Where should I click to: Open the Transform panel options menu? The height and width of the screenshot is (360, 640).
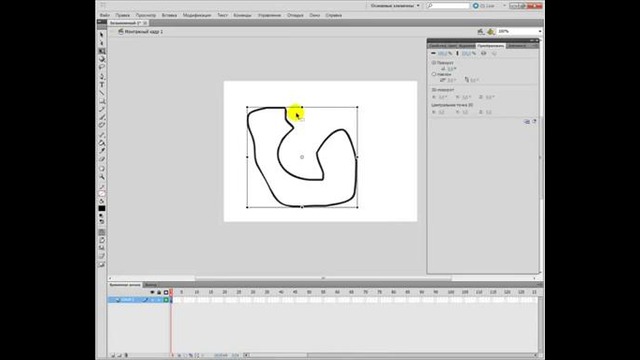coord(535,46)
